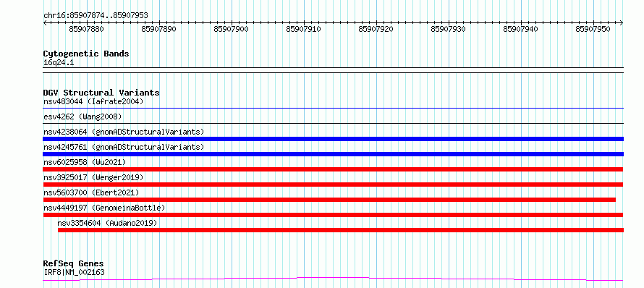This screenshot has width=644, height=288.
Task: Click ruler position 85907910
Action: (303, 29)
